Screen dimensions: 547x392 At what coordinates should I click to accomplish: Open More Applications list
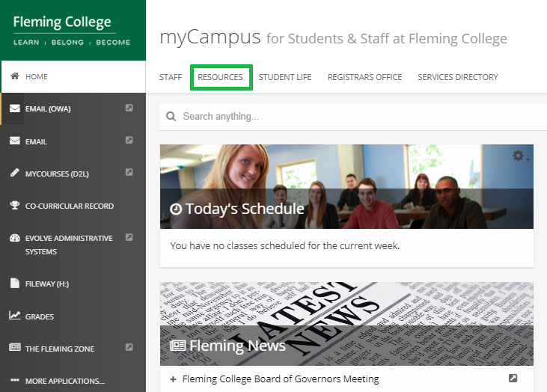click(65, 381)
